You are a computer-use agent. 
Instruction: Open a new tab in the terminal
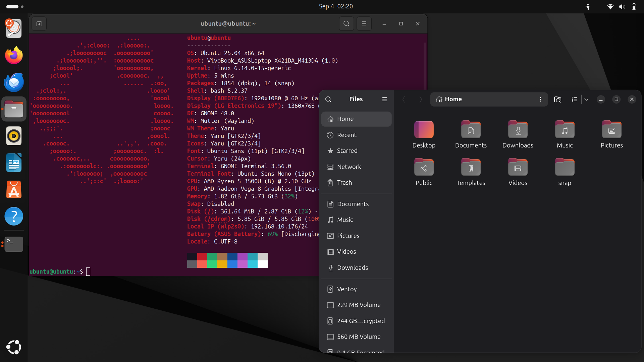click(39, 24)
